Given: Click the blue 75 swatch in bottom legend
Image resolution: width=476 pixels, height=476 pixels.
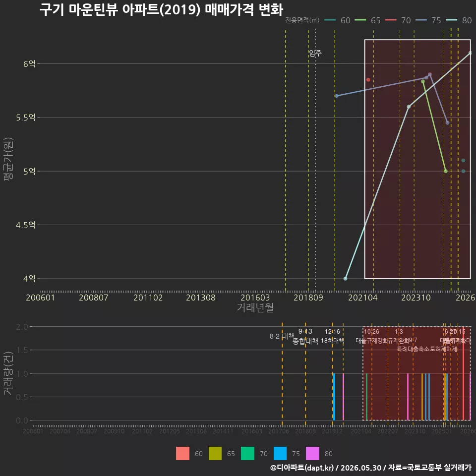Looking at the screenshot, I should (x=280, y=454).
